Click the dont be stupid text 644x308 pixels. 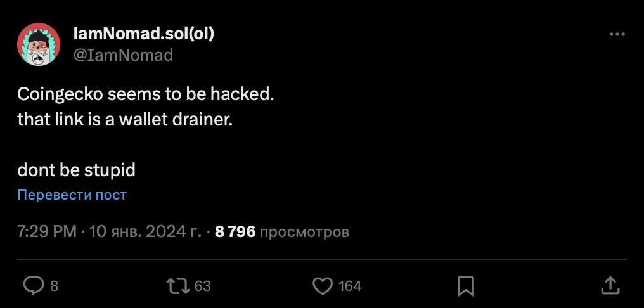(77, 170)
